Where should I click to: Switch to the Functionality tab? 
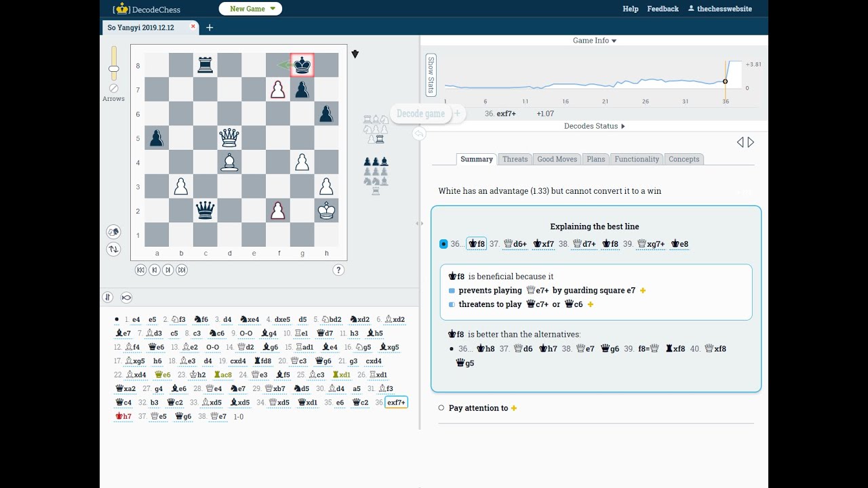(x=637, y=159)
